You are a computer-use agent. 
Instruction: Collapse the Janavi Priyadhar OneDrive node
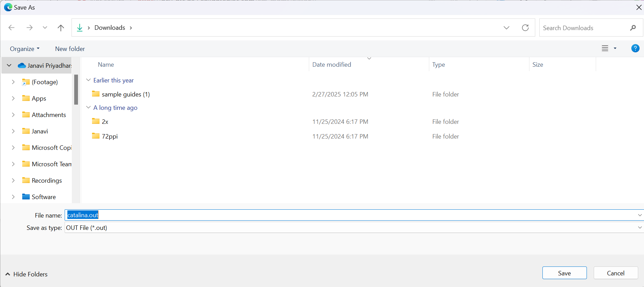pos(9,65)
